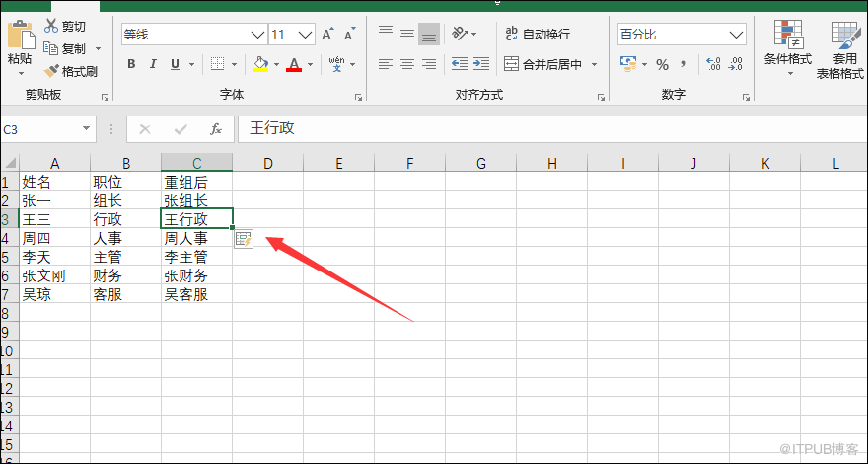Open clipboard group dialog launcher

pos(106,97)
